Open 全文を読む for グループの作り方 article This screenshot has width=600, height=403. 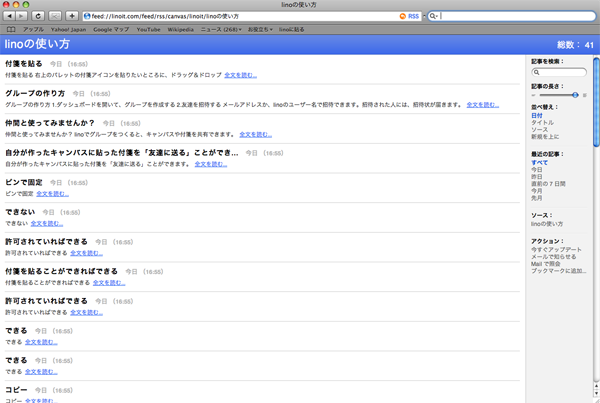coord(483,104)
